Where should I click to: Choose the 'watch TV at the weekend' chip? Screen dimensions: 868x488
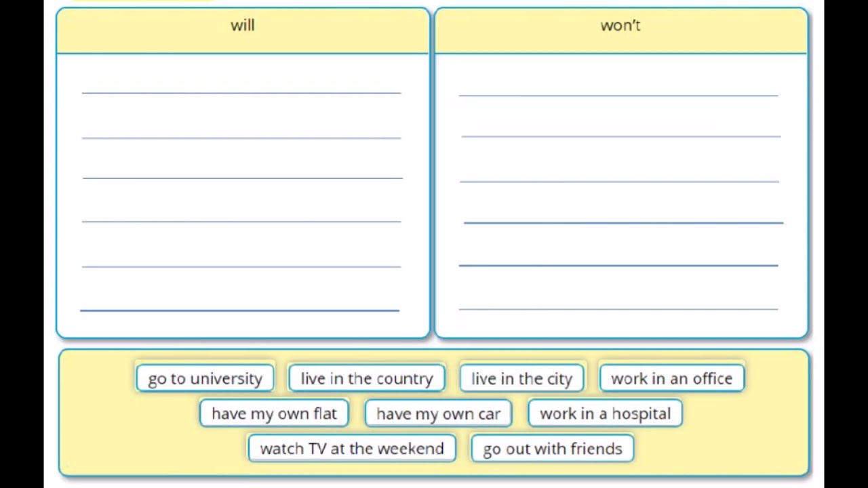click(x=352, y=449)
